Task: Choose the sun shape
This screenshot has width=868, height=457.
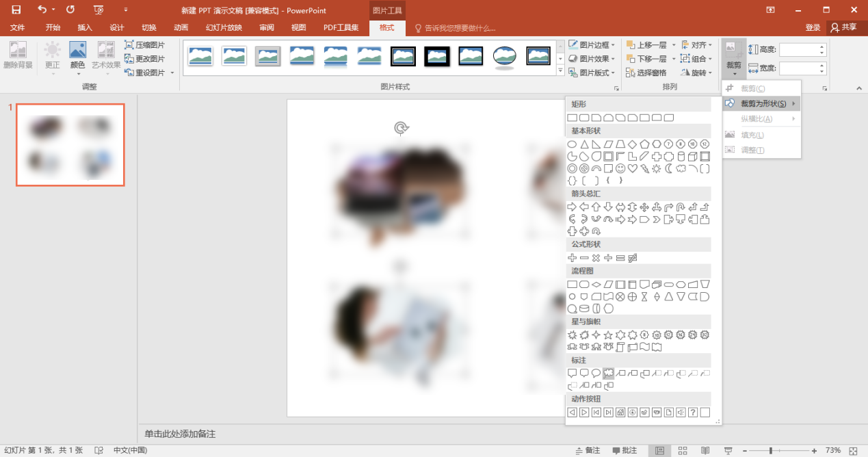Action: pos(657,168)
